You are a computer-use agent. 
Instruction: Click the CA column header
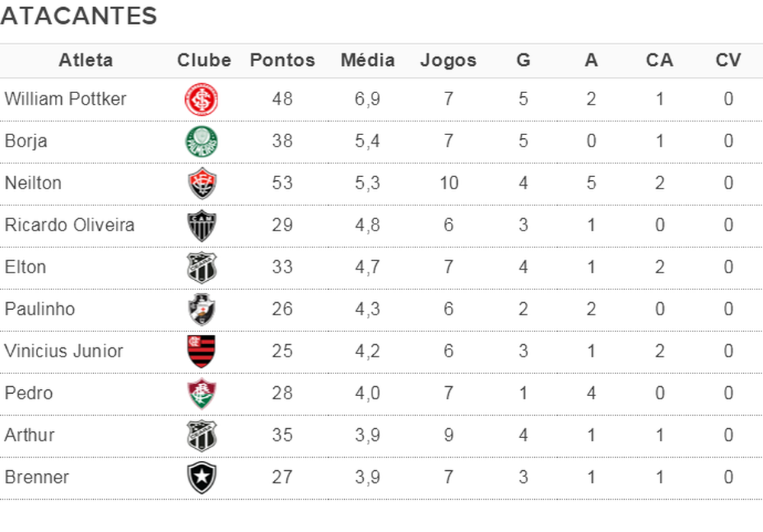659,60
